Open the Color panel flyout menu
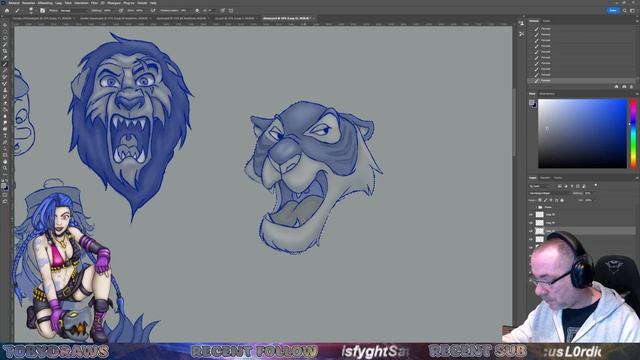Image resolution: width=640 pixels, height=360 pixels. [637, 94]
